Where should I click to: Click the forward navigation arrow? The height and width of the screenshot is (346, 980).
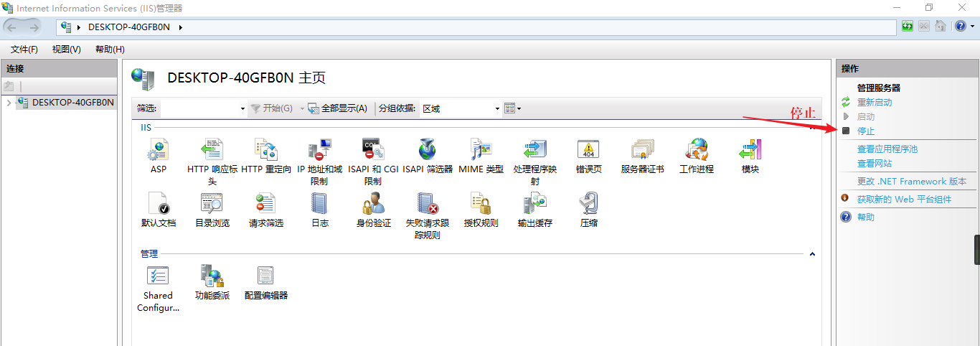34,27
